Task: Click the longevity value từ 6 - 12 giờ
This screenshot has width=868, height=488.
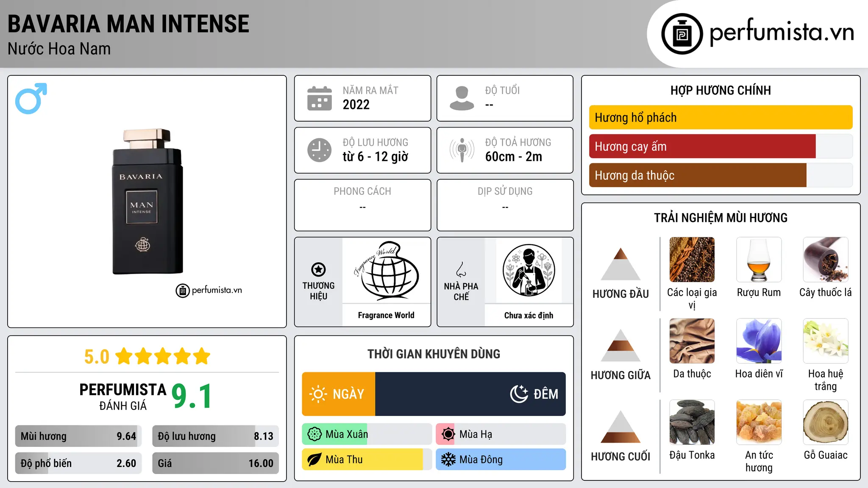Action: pyautogui.click(x=376, y=157)
